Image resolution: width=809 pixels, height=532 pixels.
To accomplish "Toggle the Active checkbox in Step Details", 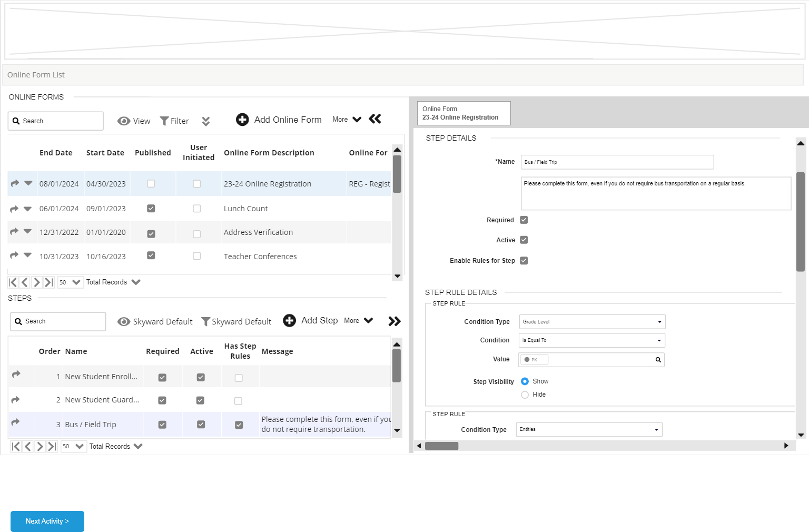I will (524, 240).
